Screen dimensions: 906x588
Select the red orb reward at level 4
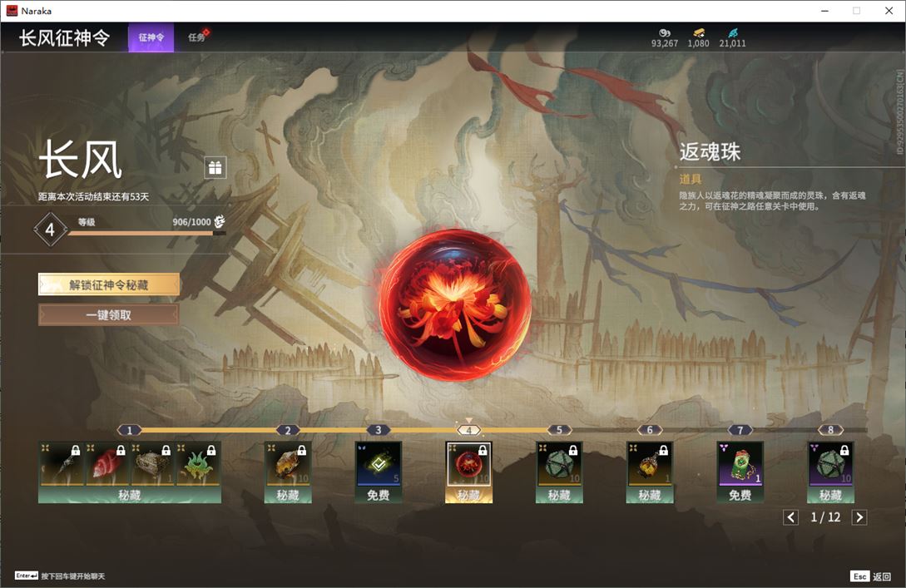pyautogui.click(x=468, y=463)
